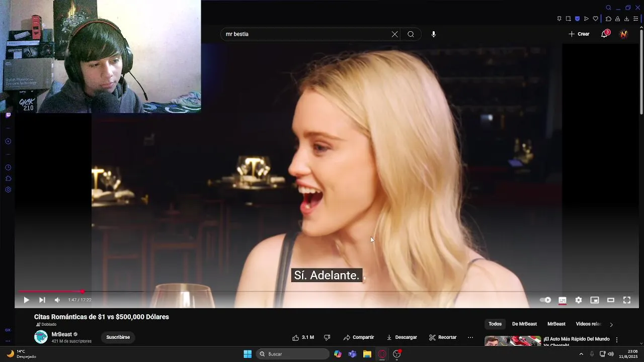Skip to the next video
Viewport: 644px width, 362px height.
click(x=42, y=300)
